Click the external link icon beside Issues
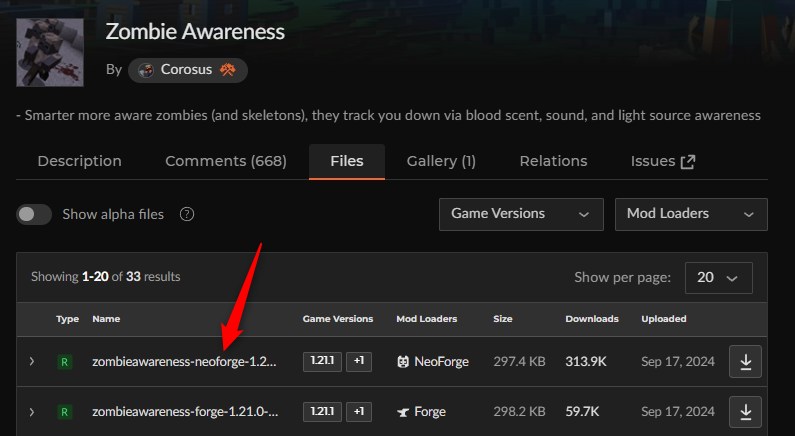Viewport: 795px width, 436px height. click(688, 162)
